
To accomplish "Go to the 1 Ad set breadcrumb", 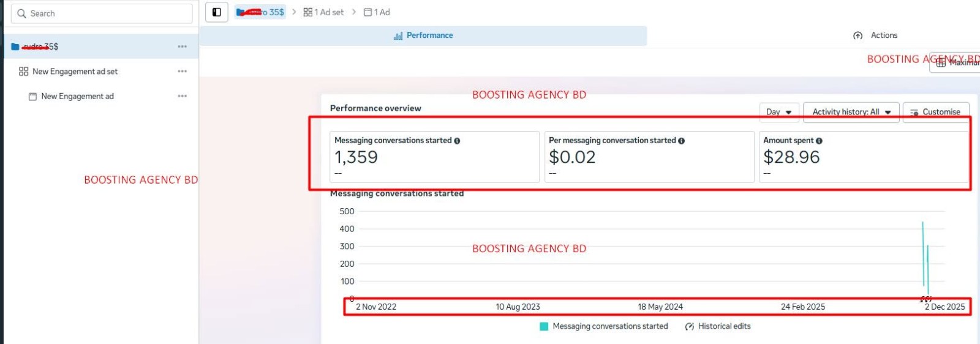I will (324, 12).
